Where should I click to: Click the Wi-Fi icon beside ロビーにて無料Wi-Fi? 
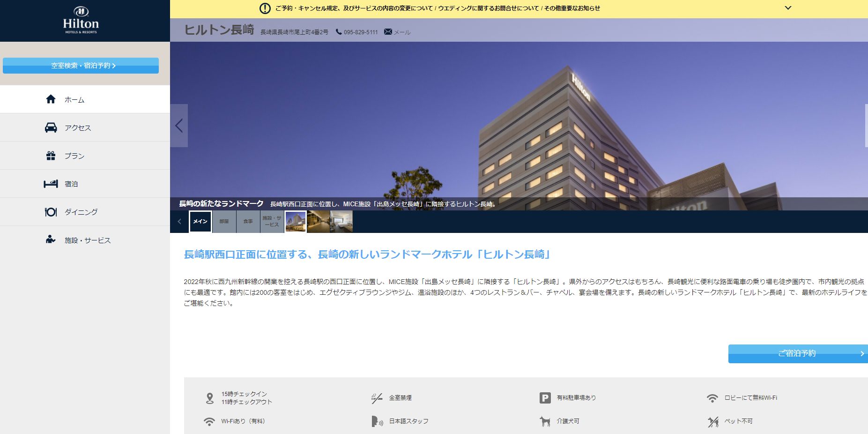[x=712, y=398]
